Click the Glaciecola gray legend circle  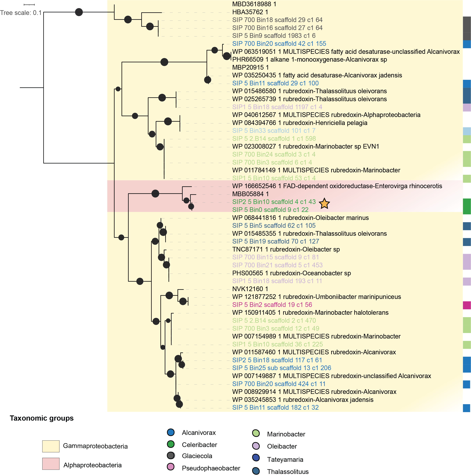coord(171,456)
